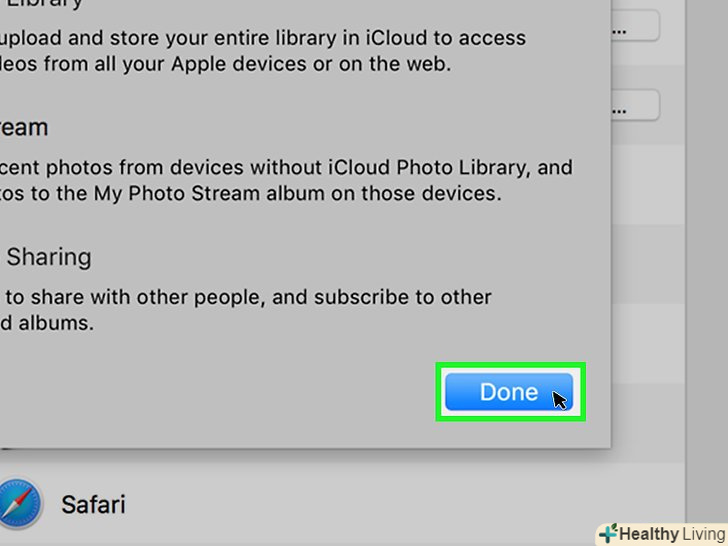The image size is (728, 546).
Task: Click the green Healthy Living cross logo
Action: (607, 533)
